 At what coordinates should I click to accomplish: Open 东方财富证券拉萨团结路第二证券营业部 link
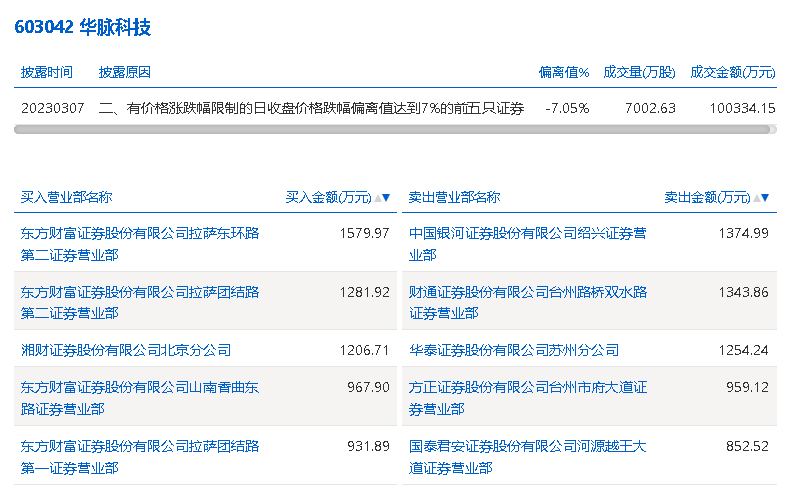coord(140,302)
